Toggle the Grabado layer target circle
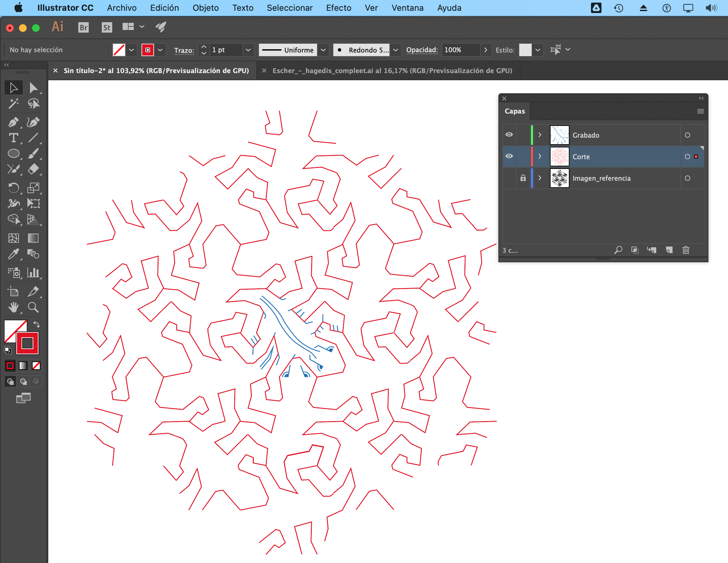Viewport: 728px width, 563px height. point(687,135)
